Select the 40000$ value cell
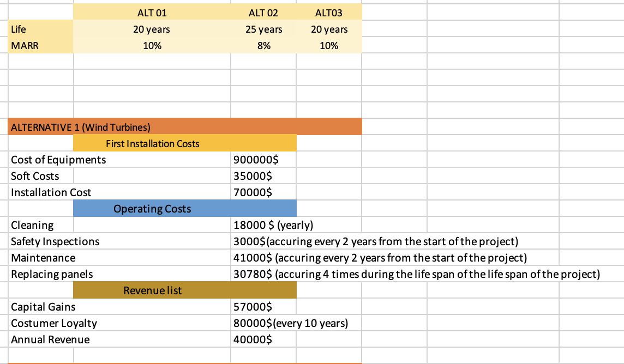This screenshot has height=364, width=624. [263, 339]
